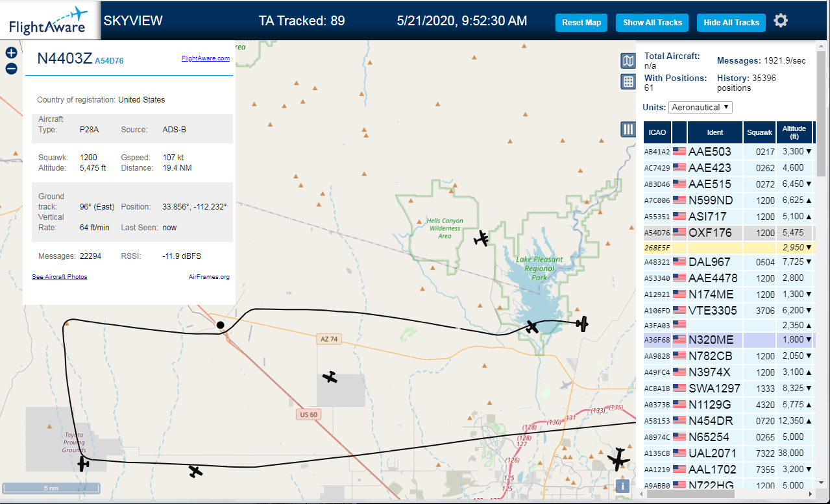Select AAE503 row in aircraft table

[728, 151]
